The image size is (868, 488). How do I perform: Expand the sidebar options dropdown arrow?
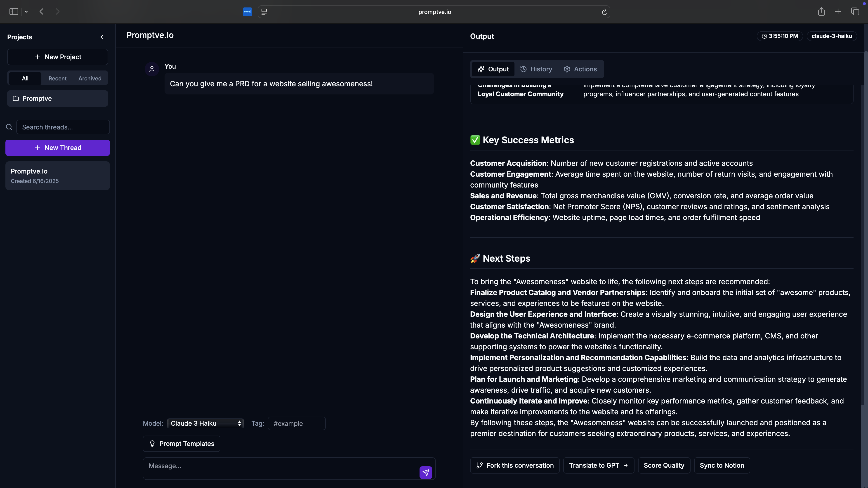tap(26, 12)
